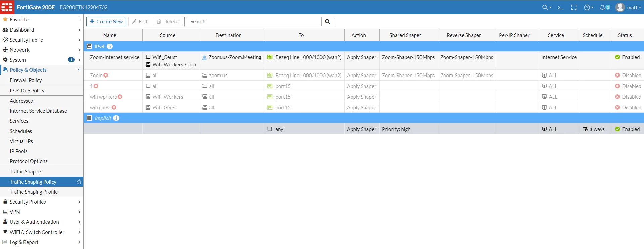Image resolution: width=644 pixels, height=249 pixels.
Task: Click the always schedule icon in Implicit row
Action: pos(585,129)
